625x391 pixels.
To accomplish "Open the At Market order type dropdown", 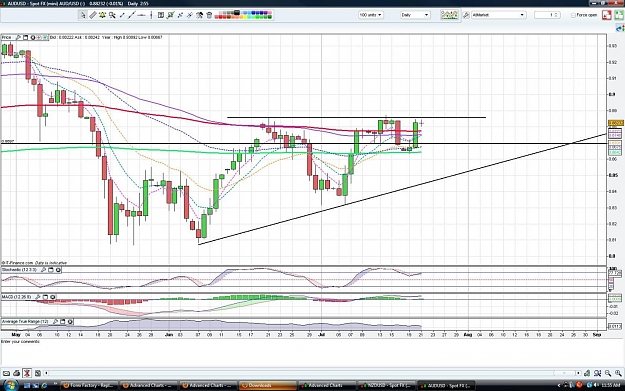I will pyautogui.click(x=498, y=15).
